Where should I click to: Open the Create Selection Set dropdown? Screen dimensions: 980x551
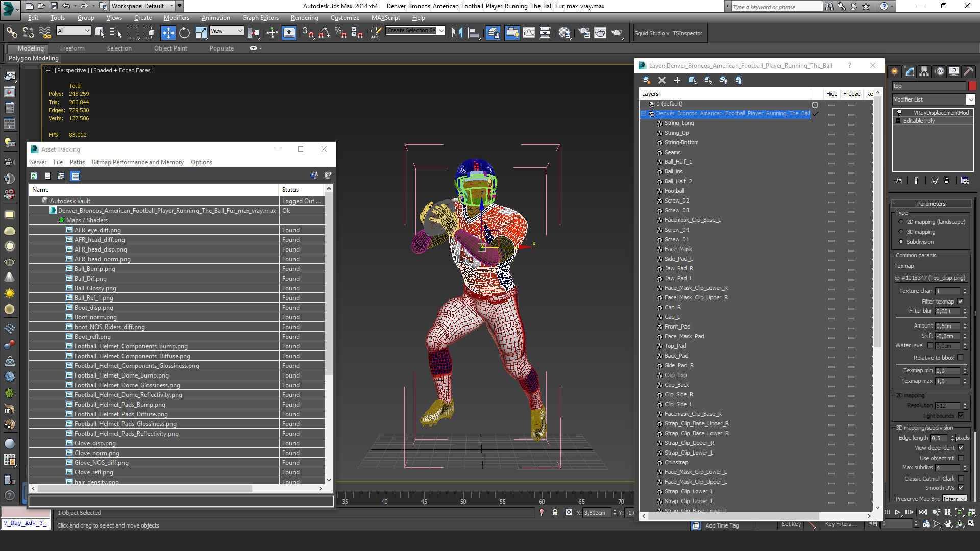point(415,30)
